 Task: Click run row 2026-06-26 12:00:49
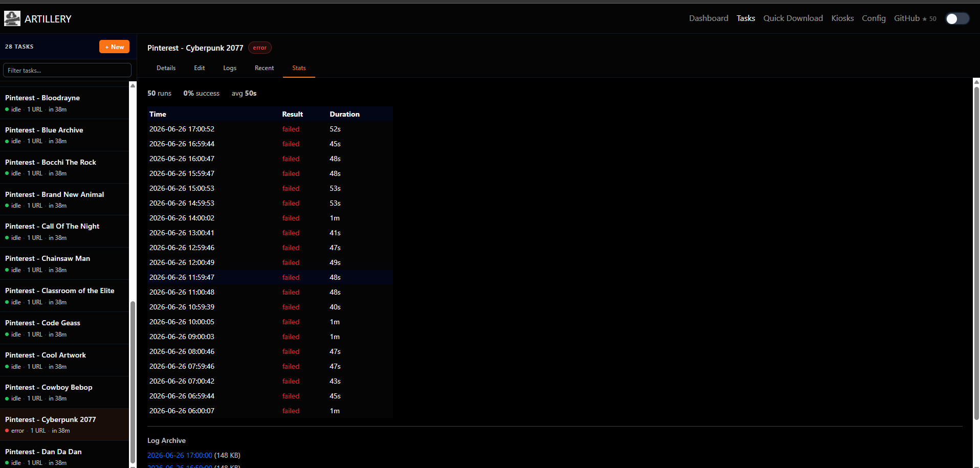tap(270, 262)
